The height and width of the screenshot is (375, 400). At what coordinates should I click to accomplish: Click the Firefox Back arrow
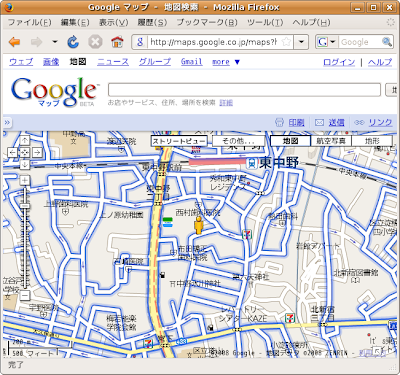(x=15, y=42)
